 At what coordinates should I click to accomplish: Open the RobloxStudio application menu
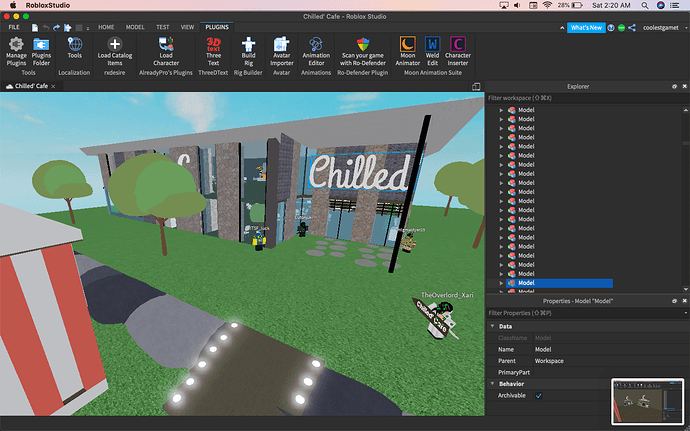tap(48, 5)
